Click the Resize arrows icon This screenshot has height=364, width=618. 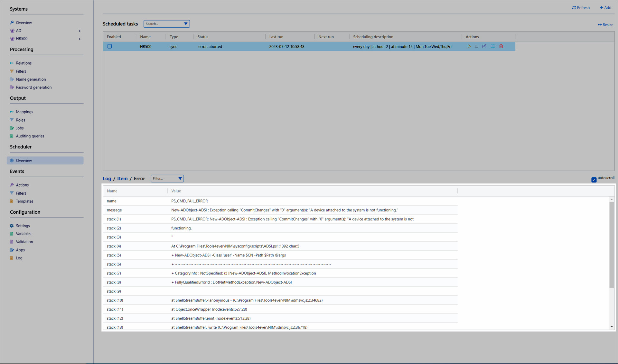[x=600, y=25]
